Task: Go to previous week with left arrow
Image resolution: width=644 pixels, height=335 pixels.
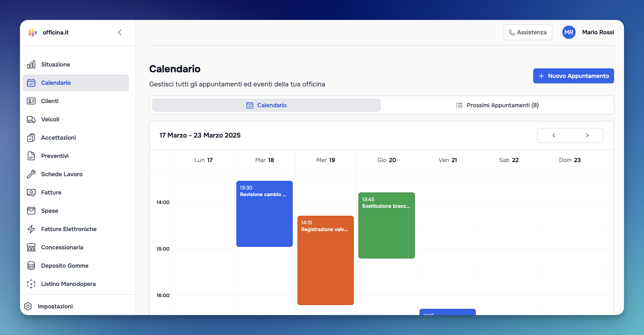Action: pyautogui.click(x=554, y=135)
